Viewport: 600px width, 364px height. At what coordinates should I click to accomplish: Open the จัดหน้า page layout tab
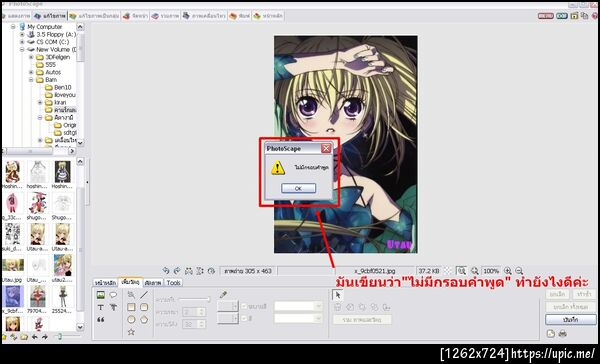coord(135,16)
